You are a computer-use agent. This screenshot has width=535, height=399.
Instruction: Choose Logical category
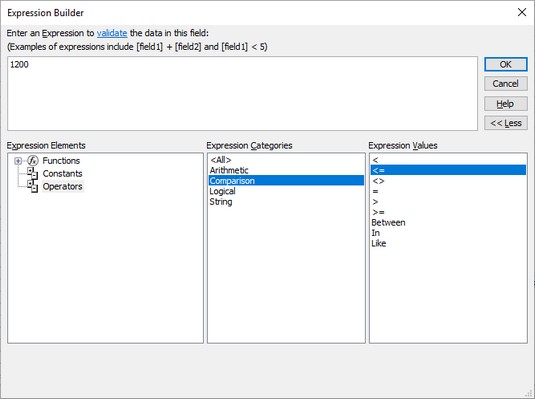click(286, 191)
